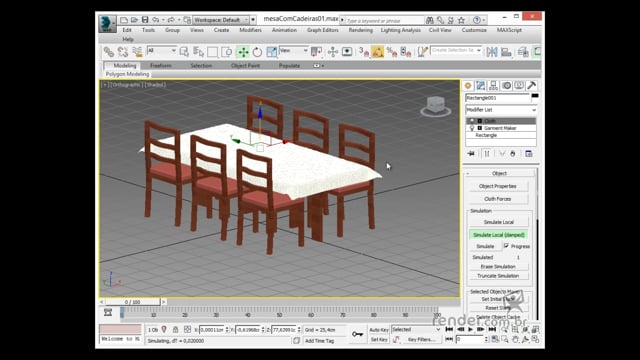The image size is (640, 360).
Task: Click the Object Properties button
Action: 498,186
